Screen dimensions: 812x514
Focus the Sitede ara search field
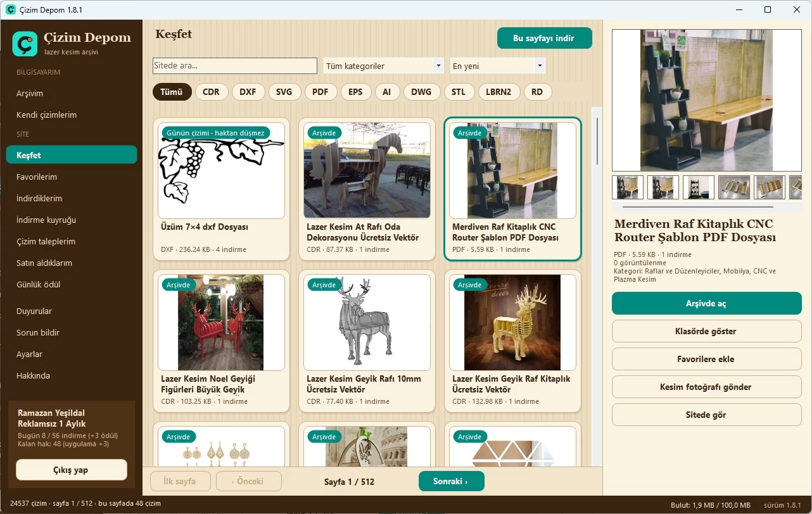[235, 66]
